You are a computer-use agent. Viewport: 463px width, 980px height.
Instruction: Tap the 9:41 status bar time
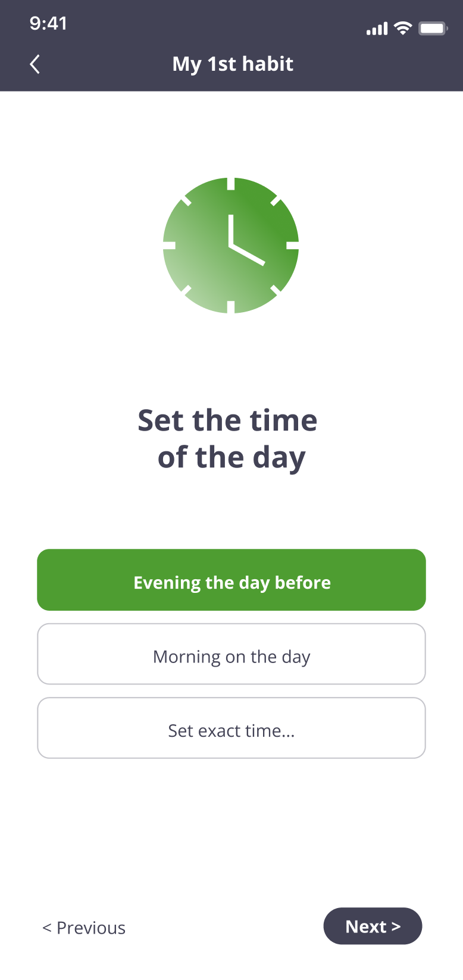coord(48,24)
